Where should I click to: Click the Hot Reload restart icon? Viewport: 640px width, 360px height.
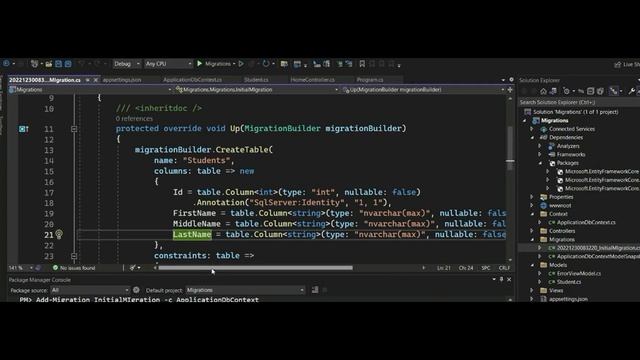(x=266, y=64)
